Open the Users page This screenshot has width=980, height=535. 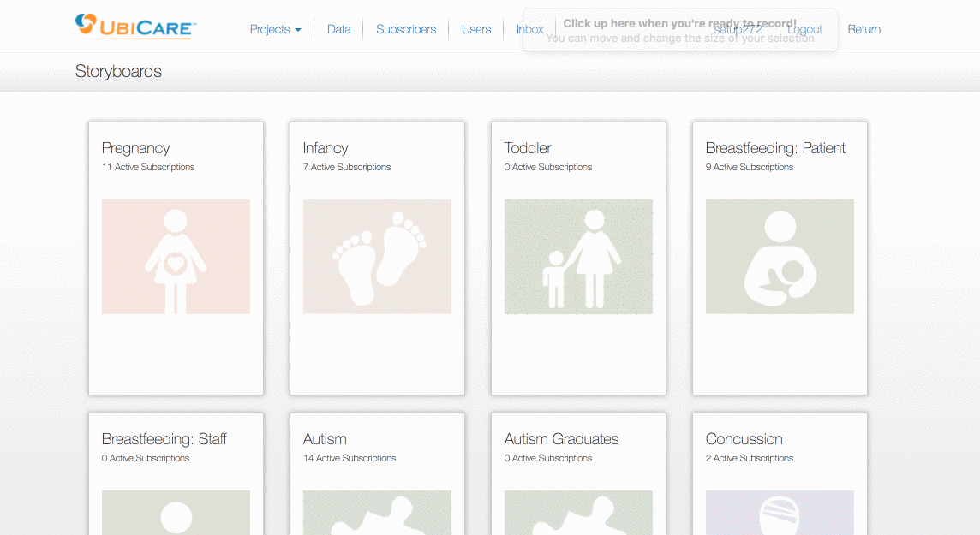(x=476, y=29)
